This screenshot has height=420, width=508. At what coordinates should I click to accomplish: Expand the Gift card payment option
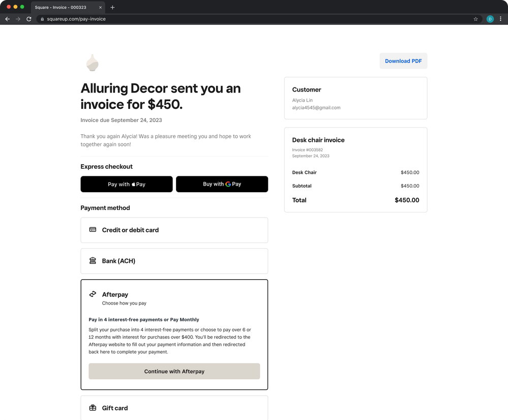(x=174, y=408)
